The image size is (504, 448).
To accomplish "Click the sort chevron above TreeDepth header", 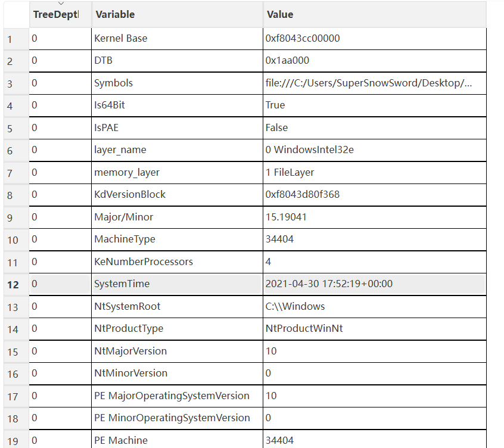I will point(60,4).
